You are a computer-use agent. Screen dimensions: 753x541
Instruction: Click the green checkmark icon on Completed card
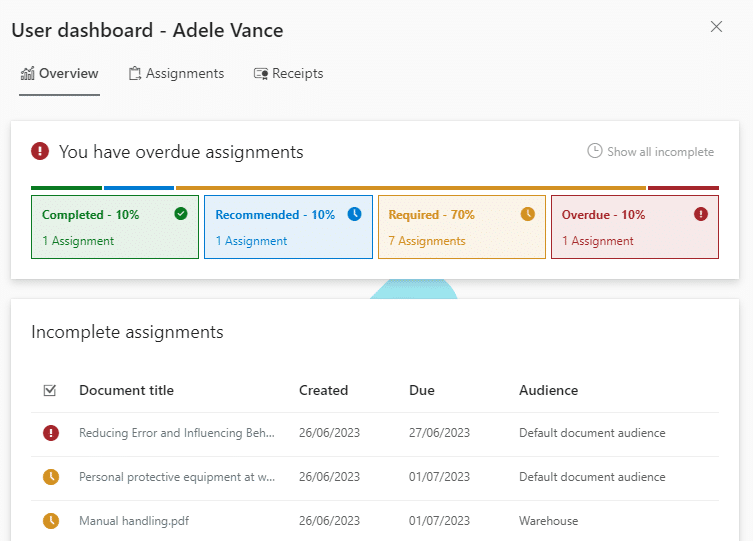[181, 214]
